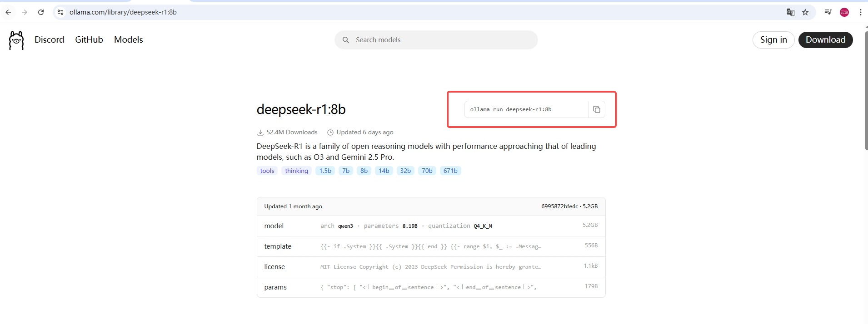The width and height of the screenshot is (868, 324).
Task: Choose the 14b size tag
Action: point(384,171)
